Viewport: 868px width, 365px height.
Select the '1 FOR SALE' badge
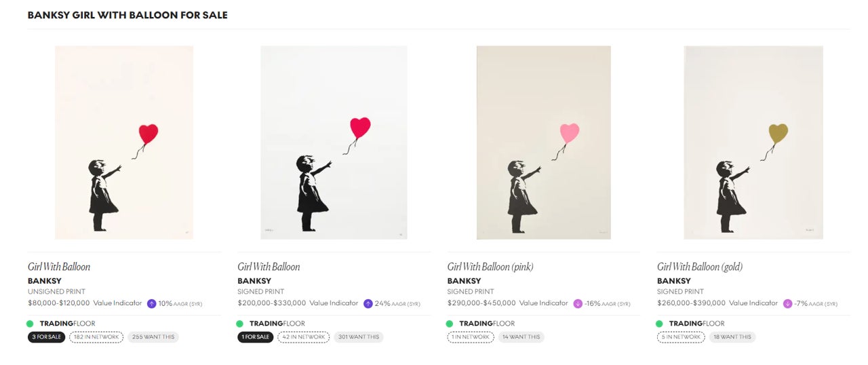tap(256, 337)
